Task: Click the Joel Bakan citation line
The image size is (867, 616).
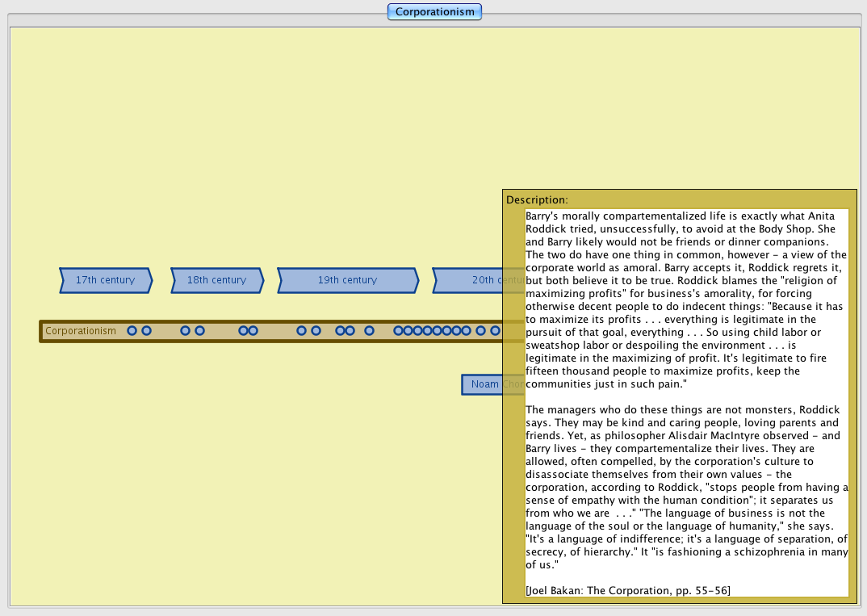Action: [627, 590]
